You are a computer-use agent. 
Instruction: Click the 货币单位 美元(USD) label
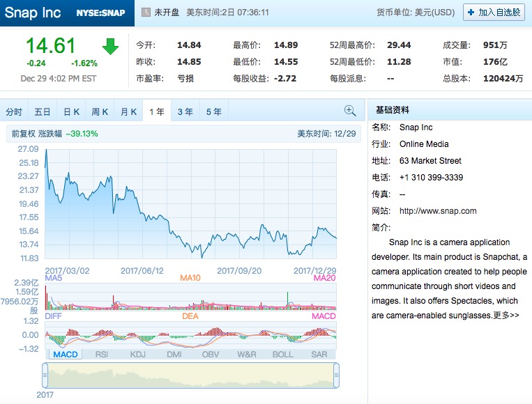pyautogui.click(x=416, y=13)
